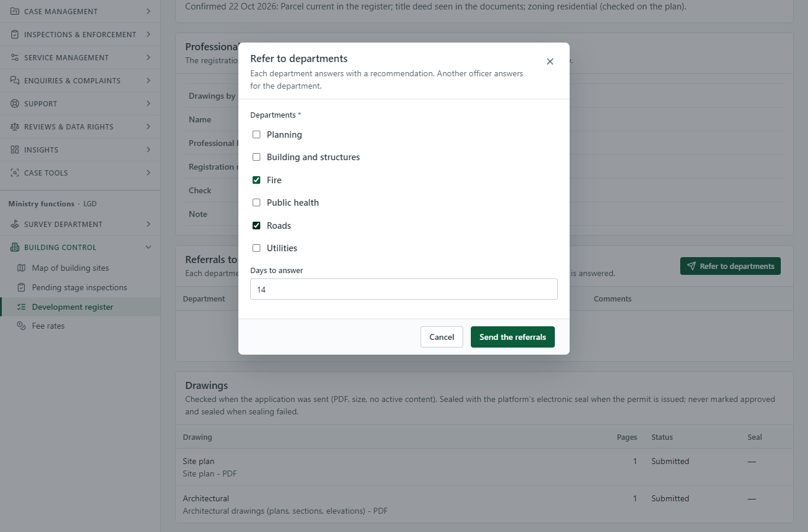The height and width of the screenshot is (532, 808).
Task: Click the Refer to departments button text
Action: point(737,266)
